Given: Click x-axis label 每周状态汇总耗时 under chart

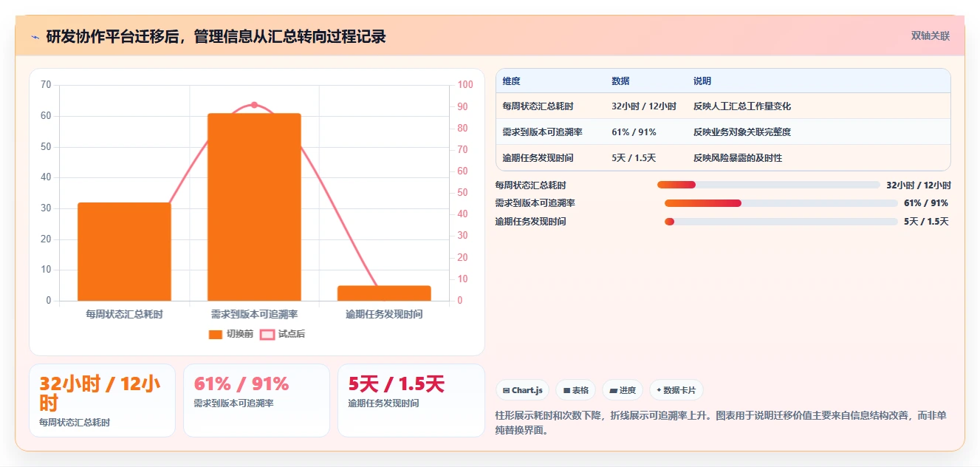Looking at the screenshot, I should click(124, 314).
